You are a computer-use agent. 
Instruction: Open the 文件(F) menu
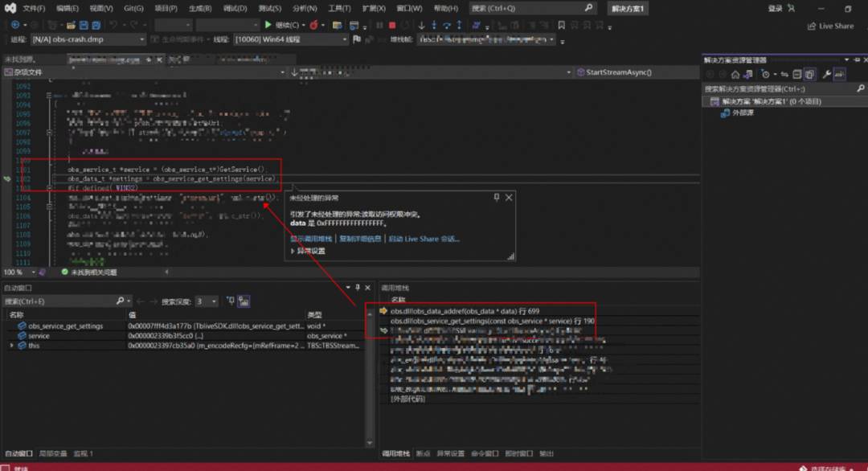click(34, 8)
